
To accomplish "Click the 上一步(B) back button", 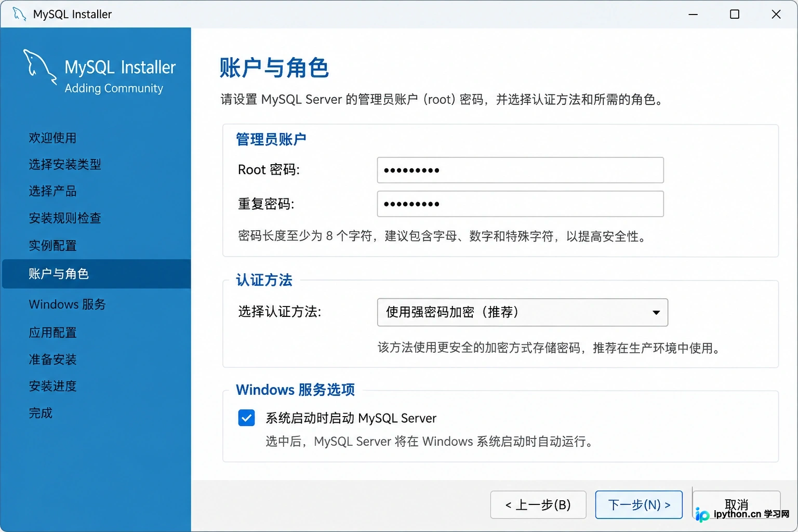I will pyautogui.click(x=538, y=504).
